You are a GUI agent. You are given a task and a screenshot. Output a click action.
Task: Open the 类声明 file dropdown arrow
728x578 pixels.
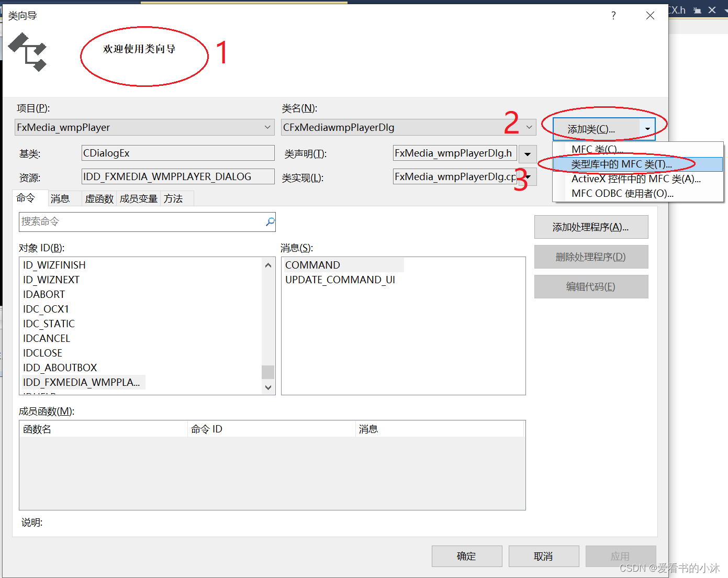[528, 153]
